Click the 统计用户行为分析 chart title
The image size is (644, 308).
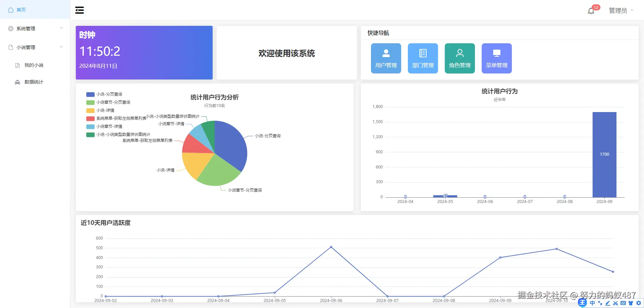point(215,97)
